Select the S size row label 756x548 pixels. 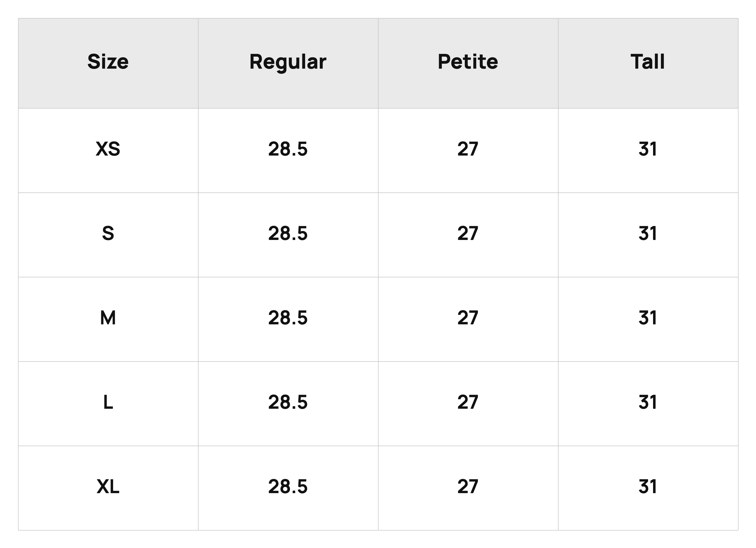pyautogui.click(x=108, y=233)
